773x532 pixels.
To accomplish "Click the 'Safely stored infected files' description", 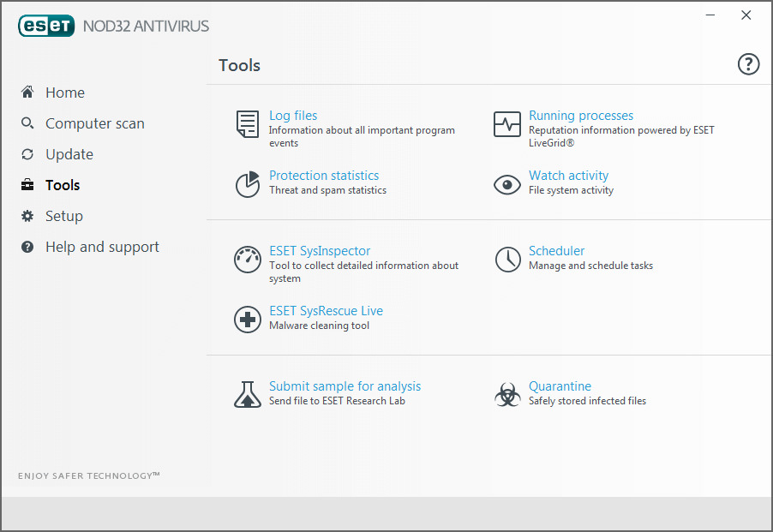I will [588, 401].
